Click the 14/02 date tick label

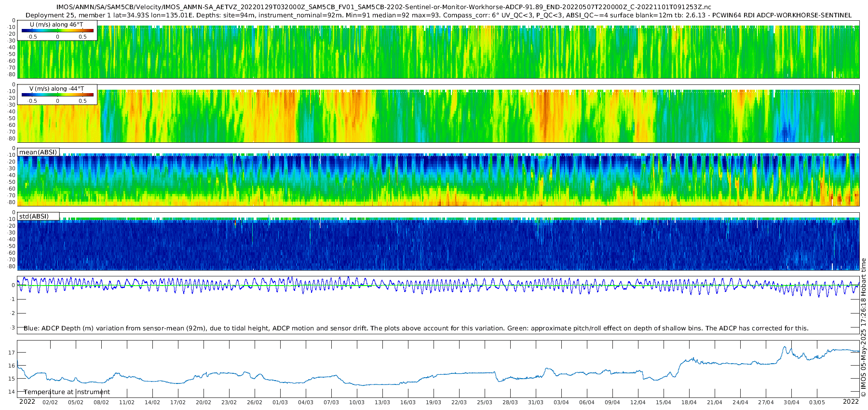point(152,402)
